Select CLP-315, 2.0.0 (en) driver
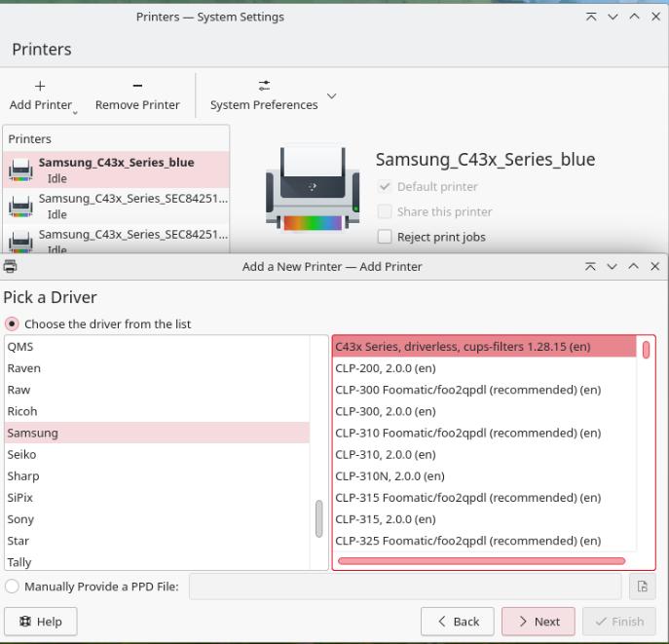This screenshot has width=669, height=644. pos(484,519)
